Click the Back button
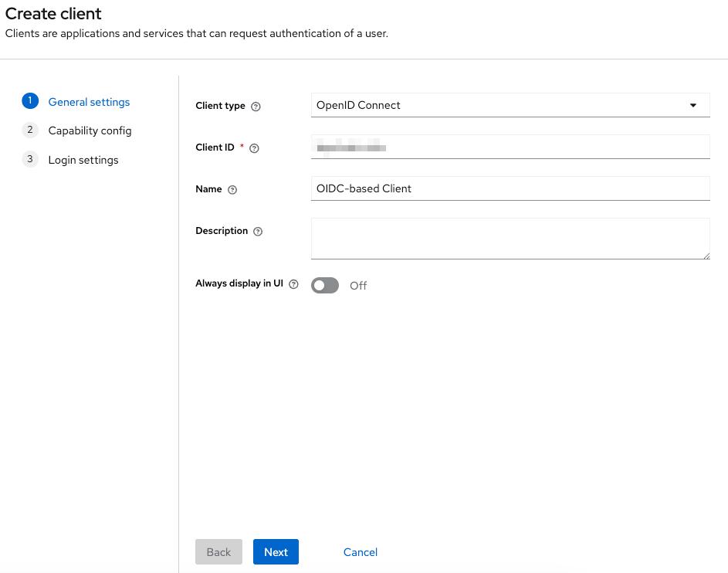Viewport: 728px width, 573px height. coord(218,552)
